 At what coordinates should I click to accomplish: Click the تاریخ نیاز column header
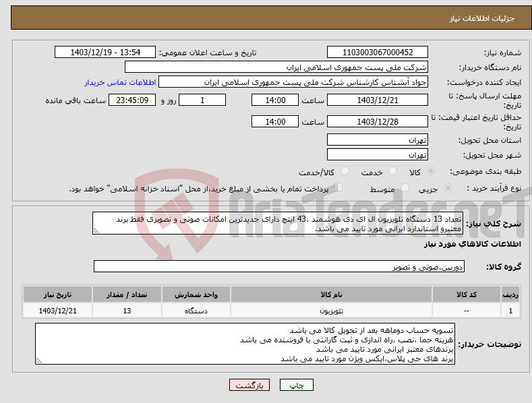57,294
